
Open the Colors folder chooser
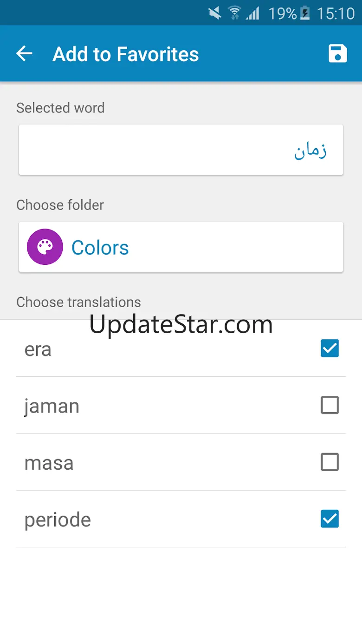pyautogui.click(x=181, y=247)
